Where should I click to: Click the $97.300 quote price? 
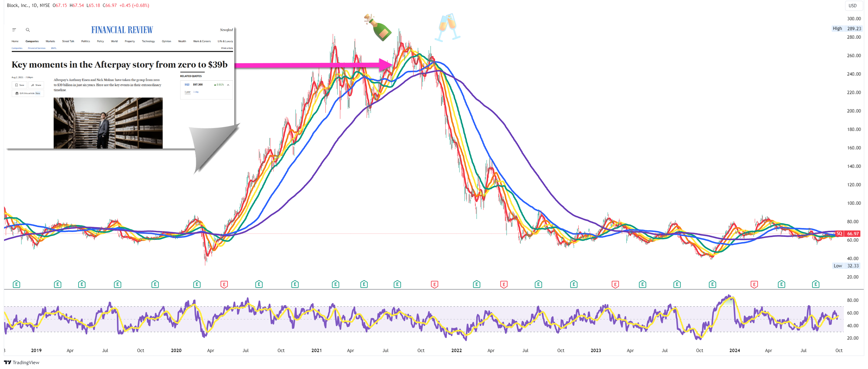pos(198,85)
